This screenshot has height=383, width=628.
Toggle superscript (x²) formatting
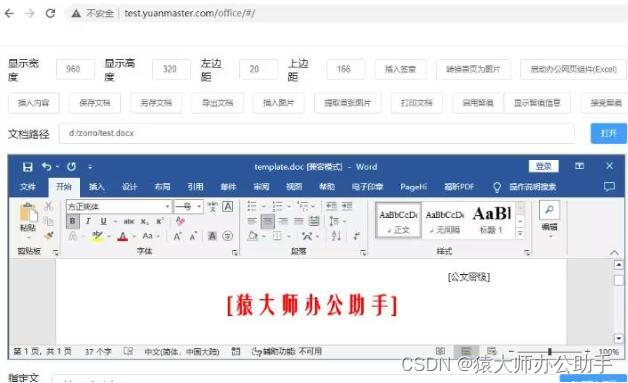click(160, 221)
